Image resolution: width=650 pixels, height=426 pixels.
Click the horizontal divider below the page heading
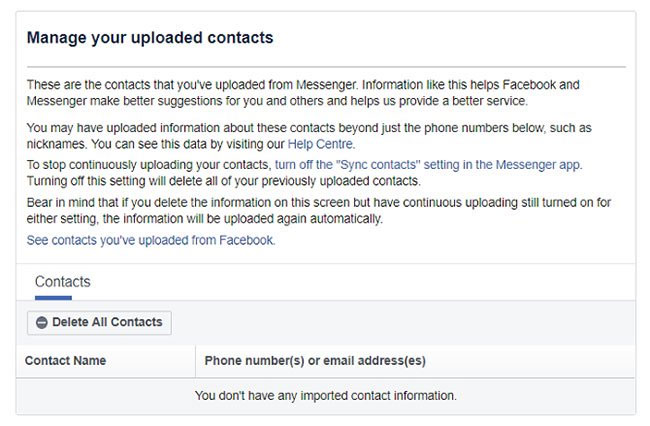pyautogui.click(x=325, y=66)
